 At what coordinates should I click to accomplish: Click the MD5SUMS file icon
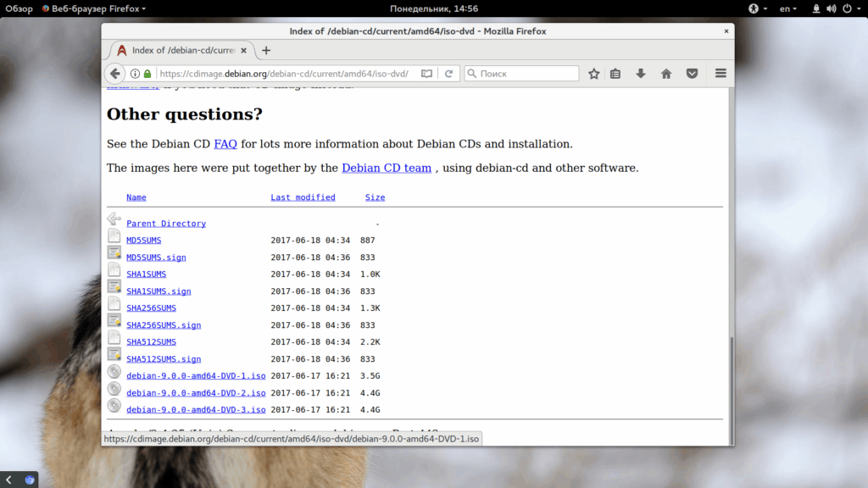click(x=114, y=236)
